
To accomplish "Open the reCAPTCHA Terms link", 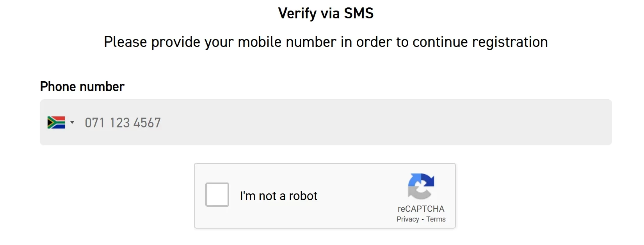I will (436, 219).
